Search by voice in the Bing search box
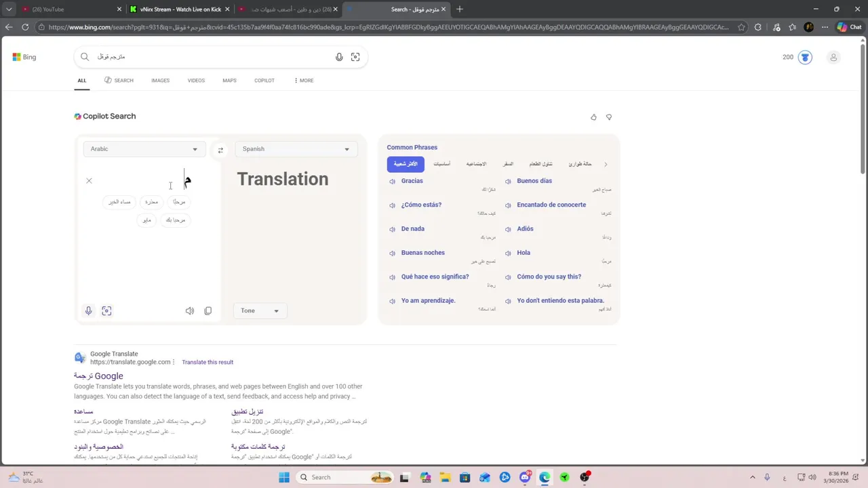This screenshot has width=868, height=488. (339, 57)
